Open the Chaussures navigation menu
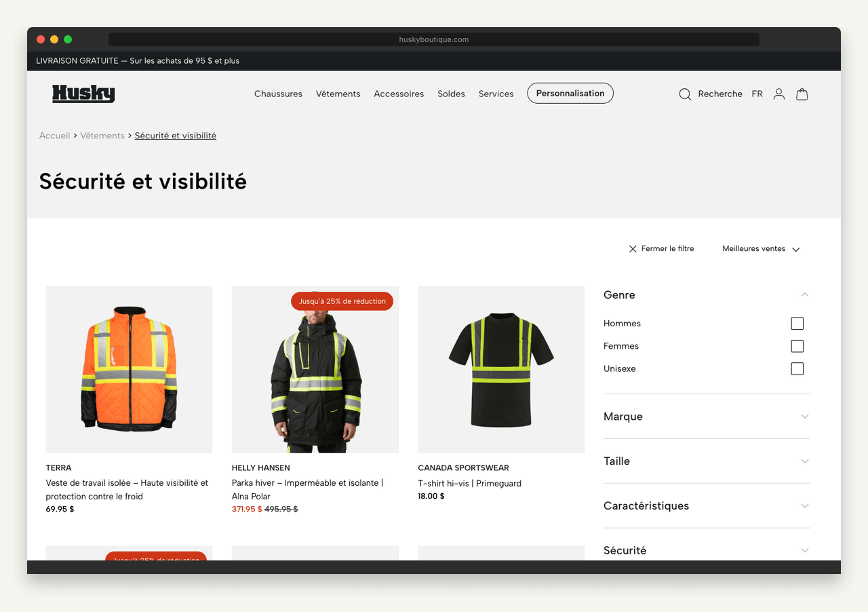The width and height of the screenshot is (868, 612). tap(278, 94)
